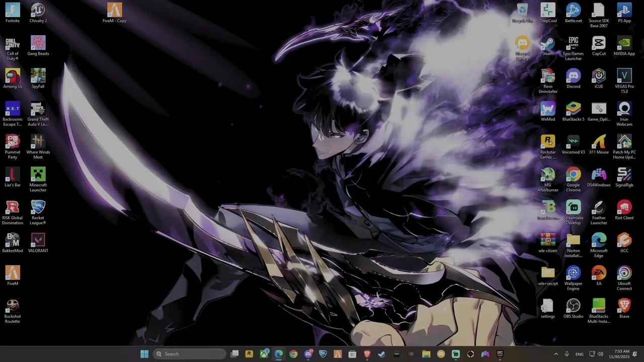Launch Chivalry 2 from the desktop
The height and width of the screenshot is (362, 644).
tap(38, 13)
